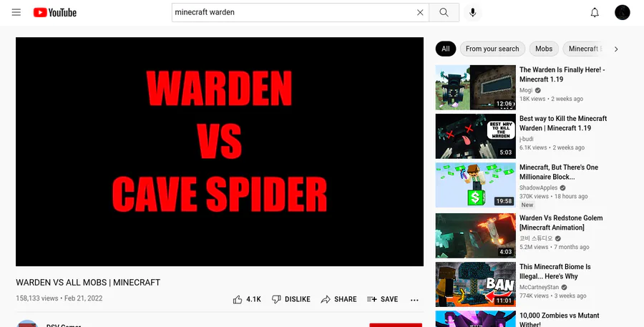This screenshot has height=327, width=644.
Task: Select the From your search chip
Action: point(492,49)
